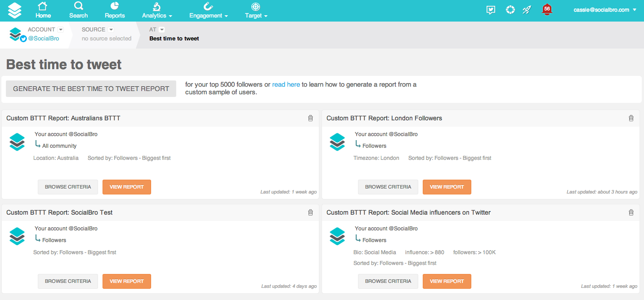The image size is (644, 300).
Task: Click the Target crosshair icon
Action: (255, 6)
